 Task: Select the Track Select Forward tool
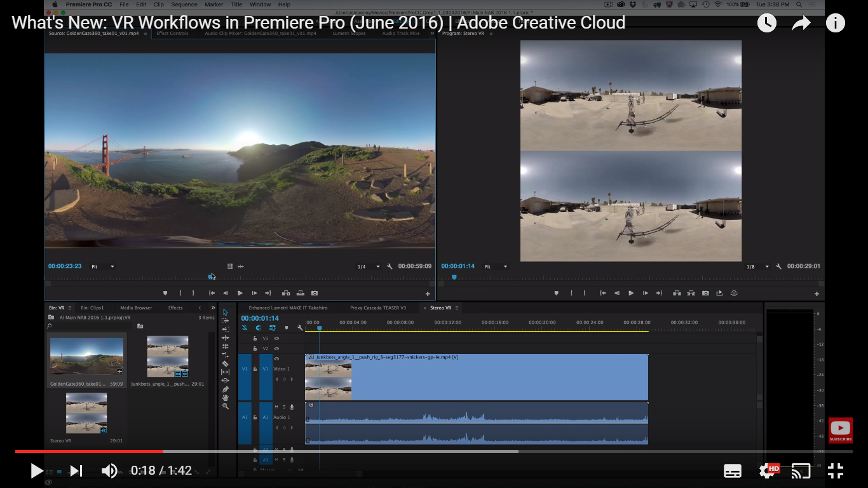pyautogui.click(x=225, y=321)
